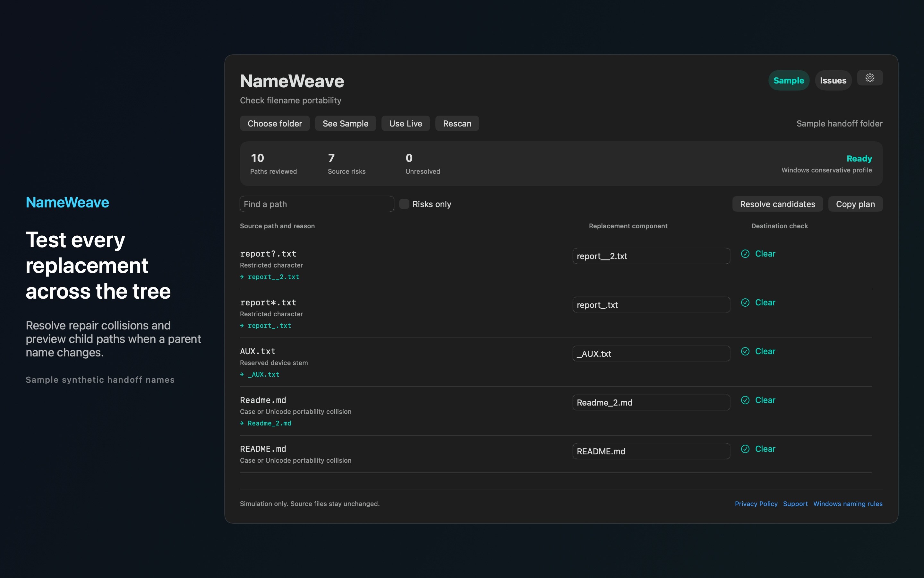The height and width of the screenshot is (578, 924).
Task: Click the Choose folder button
Action: (275, 124)
